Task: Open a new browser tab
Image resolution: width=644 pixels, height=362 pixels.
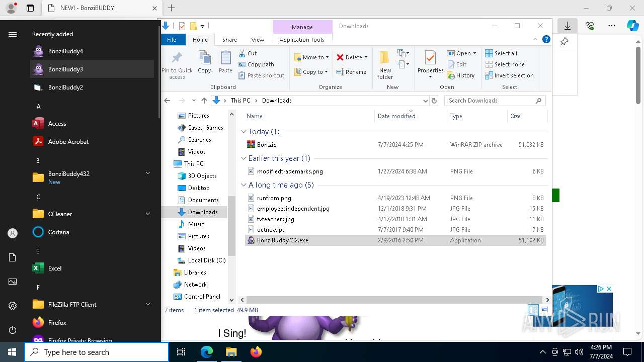Action: [171, 8]
